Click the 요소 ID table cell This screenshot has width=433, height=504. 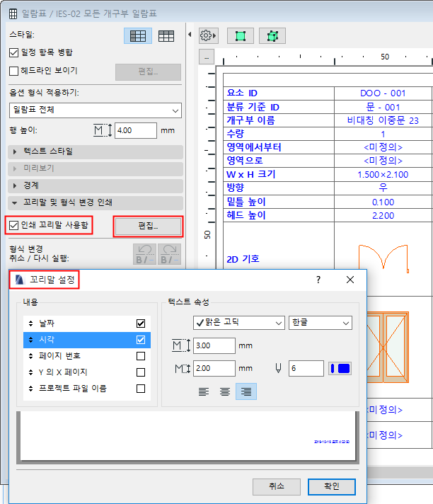279,93
